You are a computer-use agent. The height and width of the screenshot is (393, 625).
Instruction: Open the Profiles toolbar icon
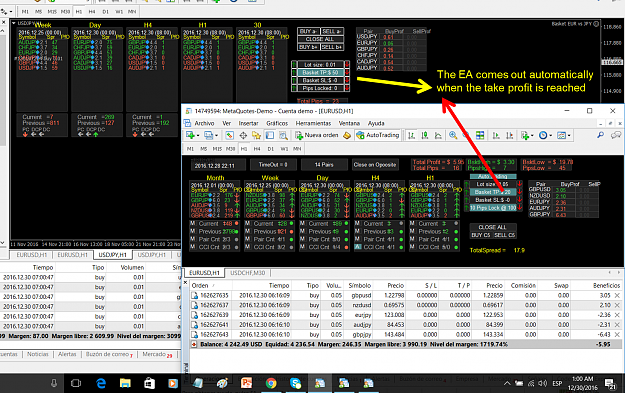pos(208,136)
